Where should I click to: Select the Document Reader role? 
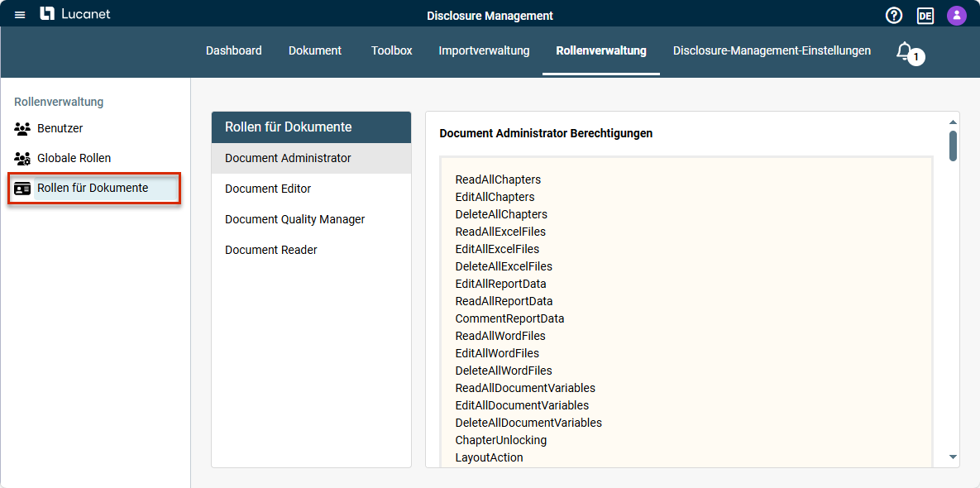(x=311, y=250)
